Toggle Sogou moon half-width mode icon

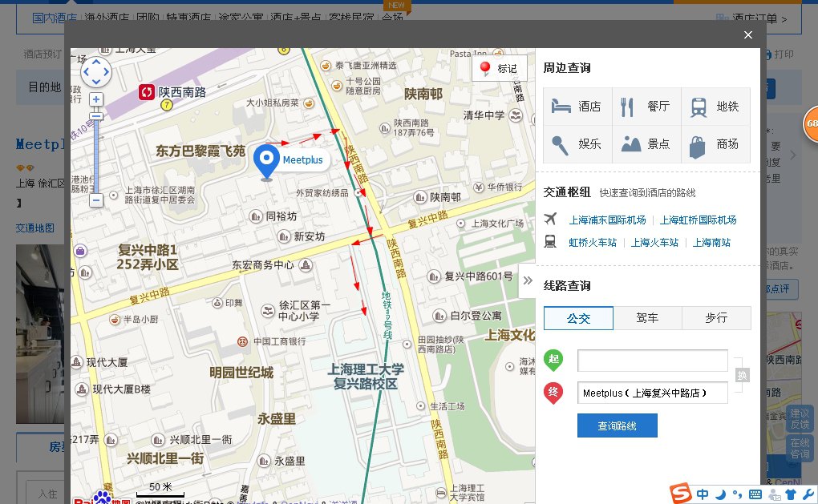(x=720, y=494)
